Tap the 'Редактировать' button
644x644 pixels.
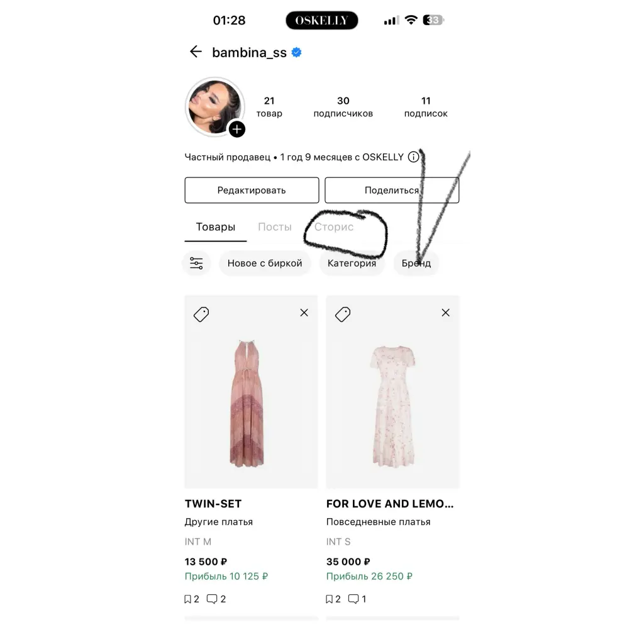(x=252, y=190)
